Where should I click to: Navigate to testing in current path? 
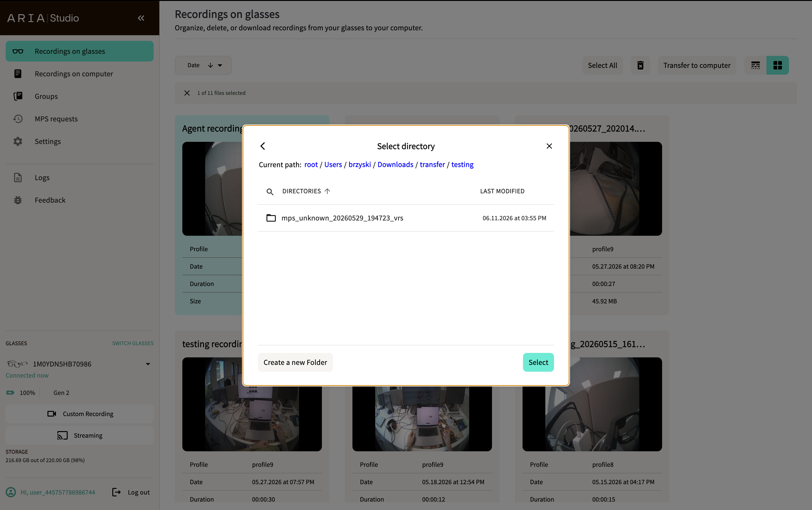coord(462,165)
